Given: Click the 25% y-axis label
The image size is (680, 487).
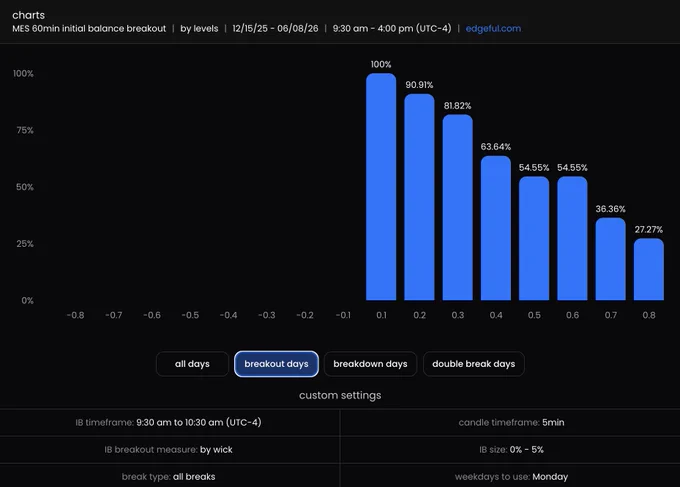Looking at the screenshot, I should (x=25, y=244).
